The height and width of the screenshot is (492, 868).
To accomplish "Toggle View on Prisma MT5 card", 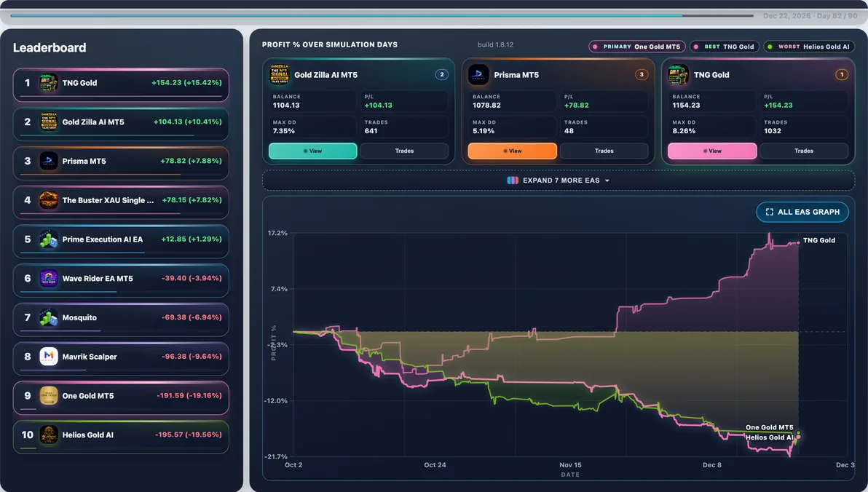I will coord(513,151).
